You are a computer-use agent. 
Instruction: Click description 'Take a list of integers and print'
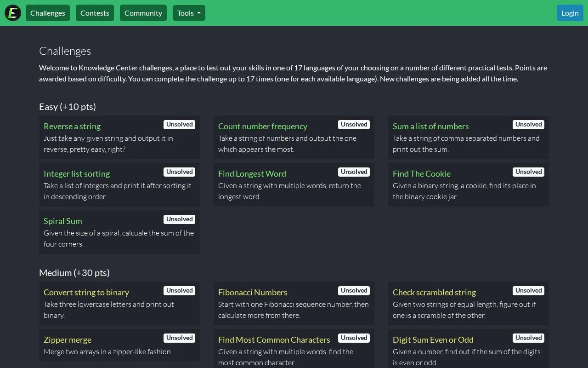point(118,191)
